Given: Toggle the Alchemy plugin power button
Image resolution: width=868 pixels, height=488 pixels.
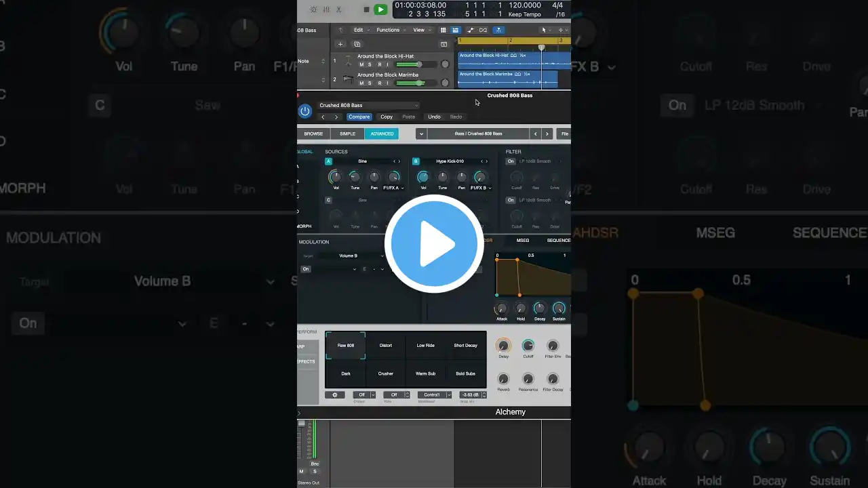Looking at the screenshot, I should coord(305,110).
